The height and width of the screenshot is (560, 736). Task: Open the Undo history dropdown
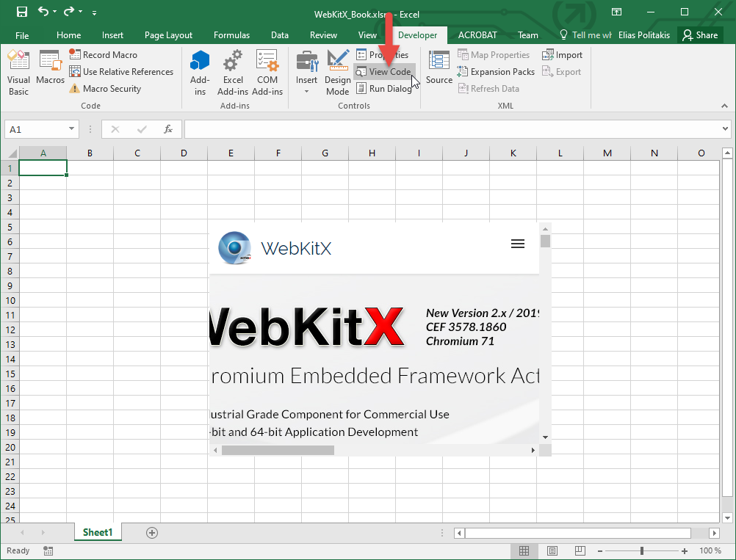pyautogui.click(x=55, y=12)
